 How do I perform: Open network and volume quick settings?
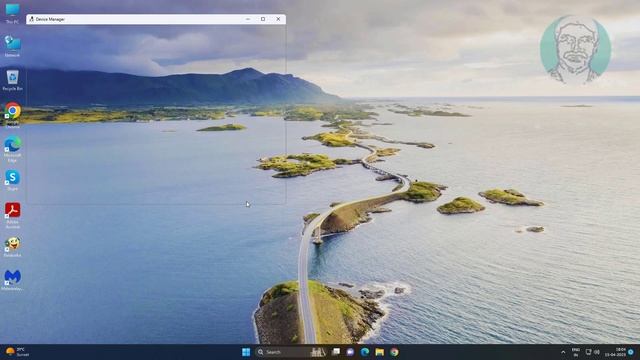[592, 352]
